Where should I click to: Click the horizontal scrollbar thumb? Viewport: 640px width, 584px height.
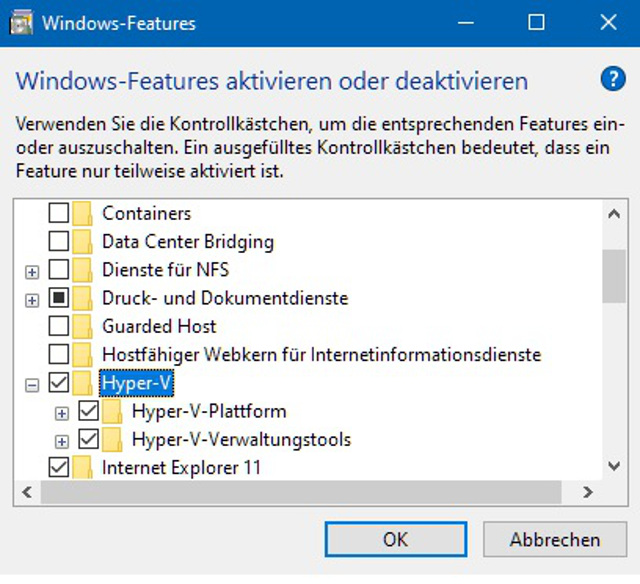pyautogui.click(x=301, y=492)
